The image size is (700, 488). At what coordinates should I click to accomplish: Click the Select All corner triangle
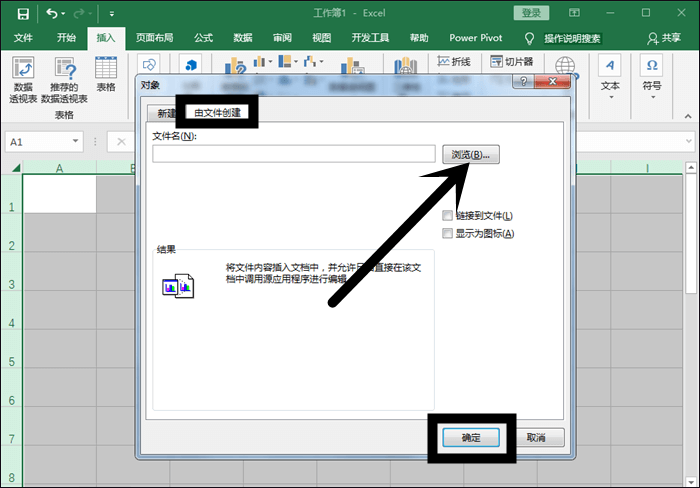[15, 168]
